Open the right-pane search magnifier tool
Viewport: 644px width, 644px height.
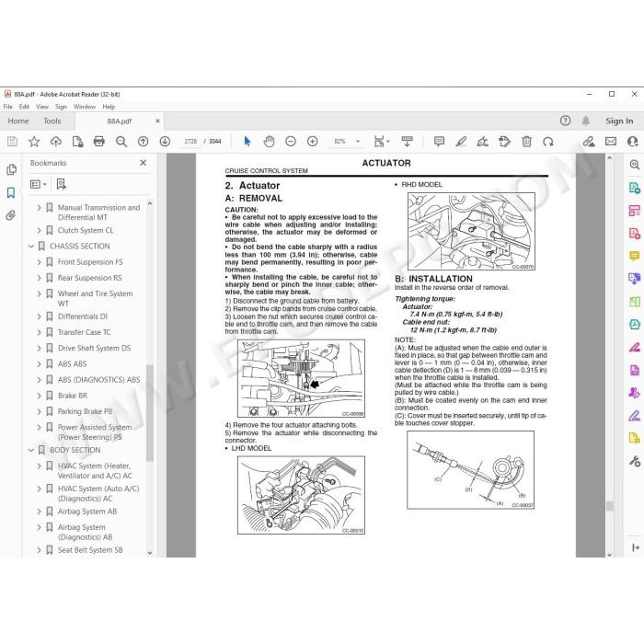click(635, 165)
